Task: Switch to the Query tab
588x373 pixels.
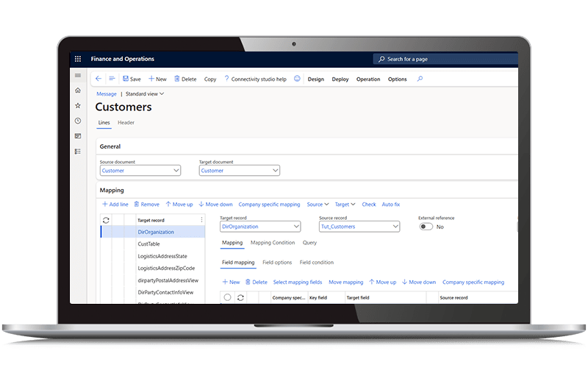Action: [309, 243]
